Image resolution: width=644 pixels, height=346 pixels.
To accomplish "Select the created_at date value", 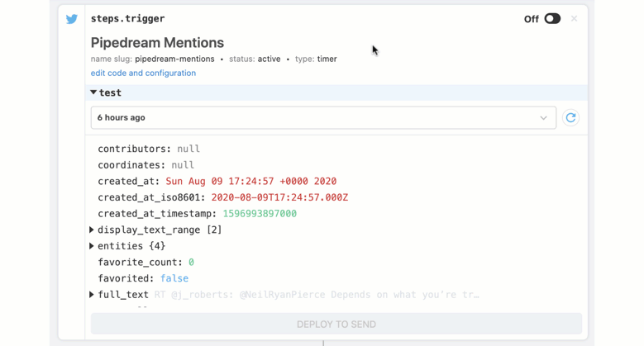I will pyautogui.click(x=250, y=182).
